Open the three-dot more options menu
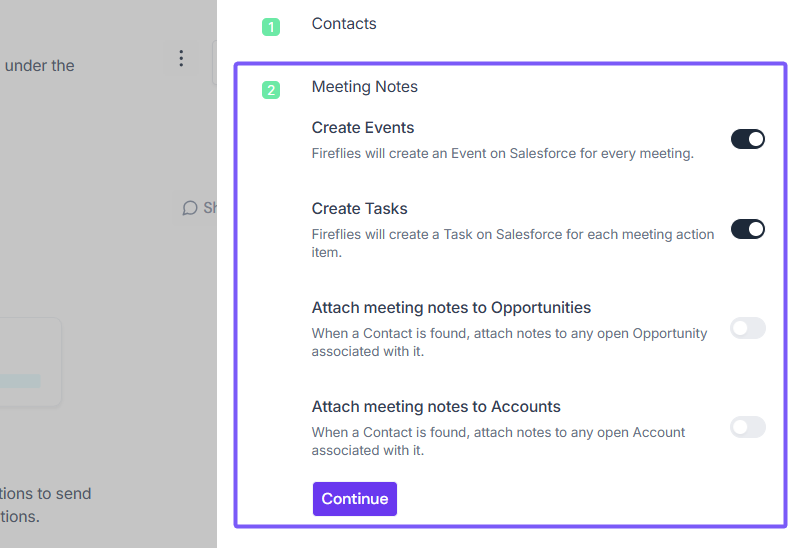The image size is (802, 548). tap(181, 59)
